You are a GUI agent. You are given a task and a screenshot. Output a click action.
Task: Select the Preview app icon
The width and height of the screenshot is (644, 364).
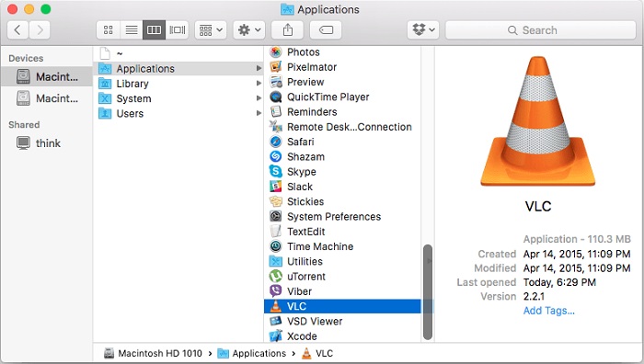276,82
